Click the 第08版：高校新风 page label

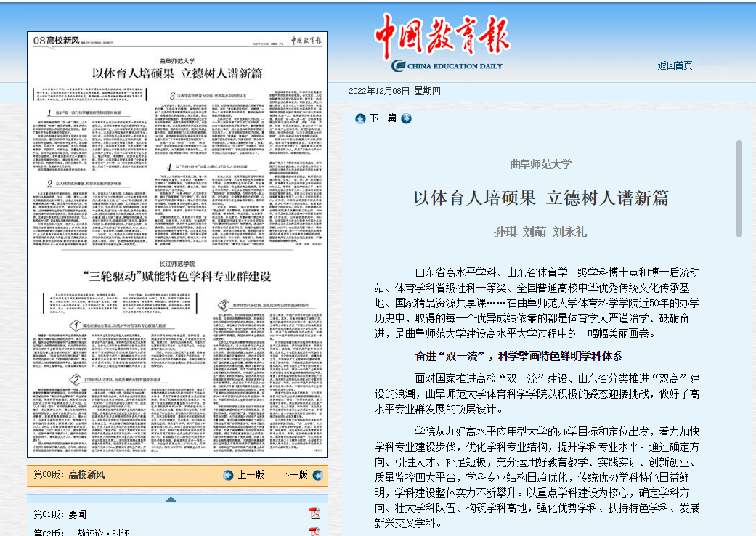click(70, 475)
